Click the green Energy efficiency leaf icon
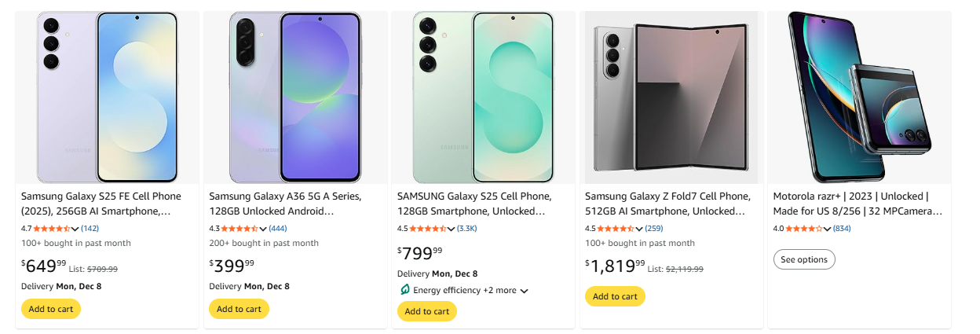980x334 pixels. coord(404,290)
